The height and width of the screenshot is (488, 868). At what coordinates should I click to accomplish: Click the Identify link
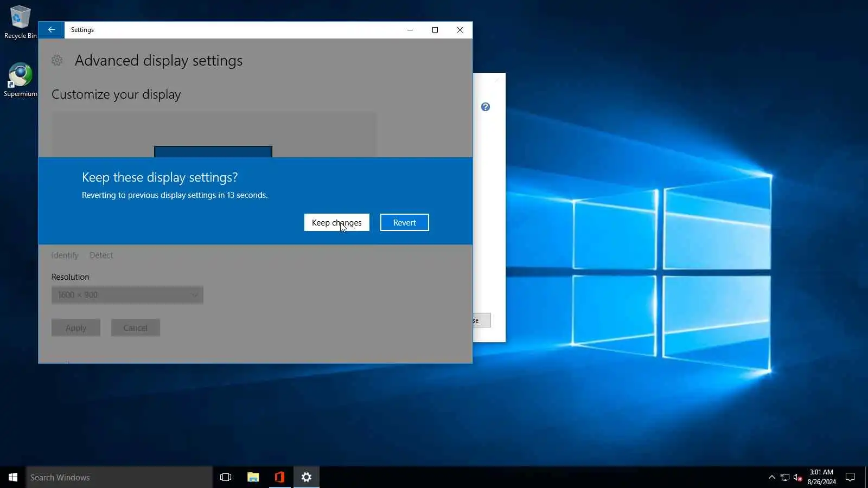[65, 255]
